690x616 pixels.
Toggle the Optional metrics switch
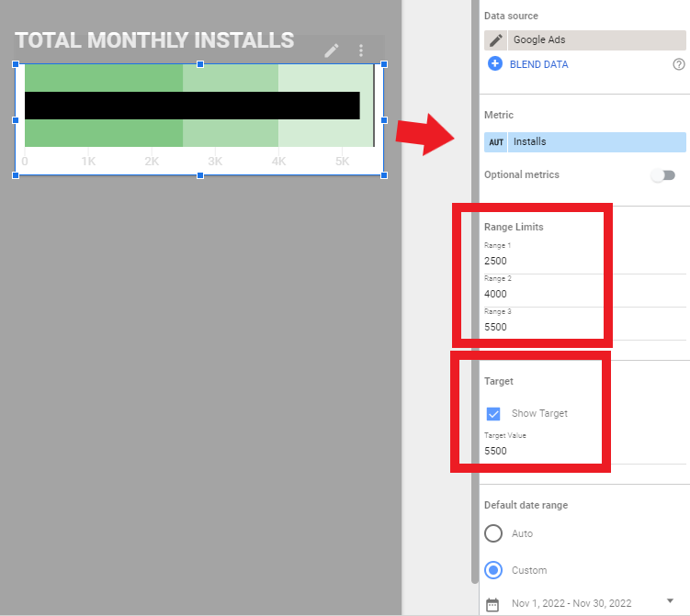pyautogui.click(x=662, y=175)
